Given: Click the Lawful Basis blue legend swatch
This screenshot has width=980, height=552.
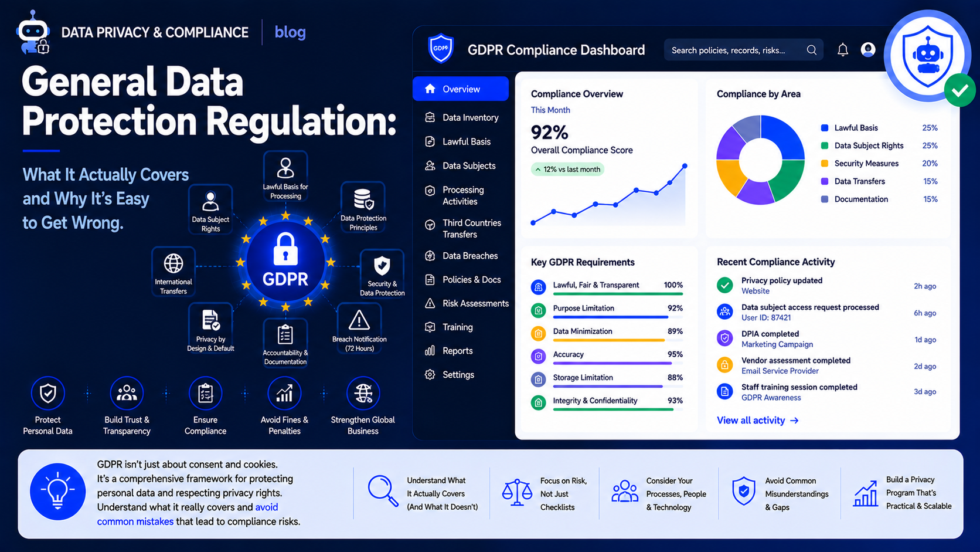Looking at the screenshot, I should tap(825, 128).
